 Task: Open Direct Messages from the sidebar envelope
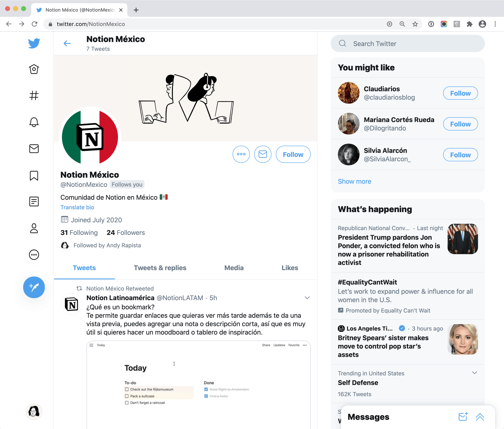pos(34,149)
